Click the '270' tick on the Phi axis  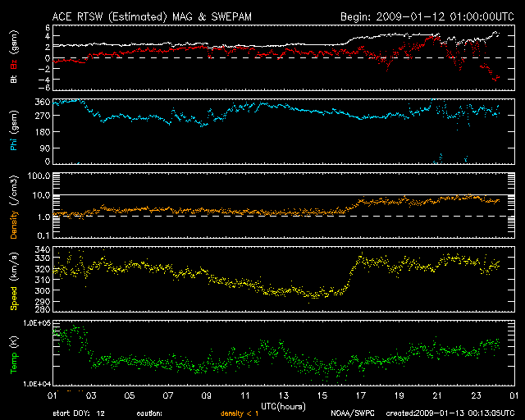[43, 116]
